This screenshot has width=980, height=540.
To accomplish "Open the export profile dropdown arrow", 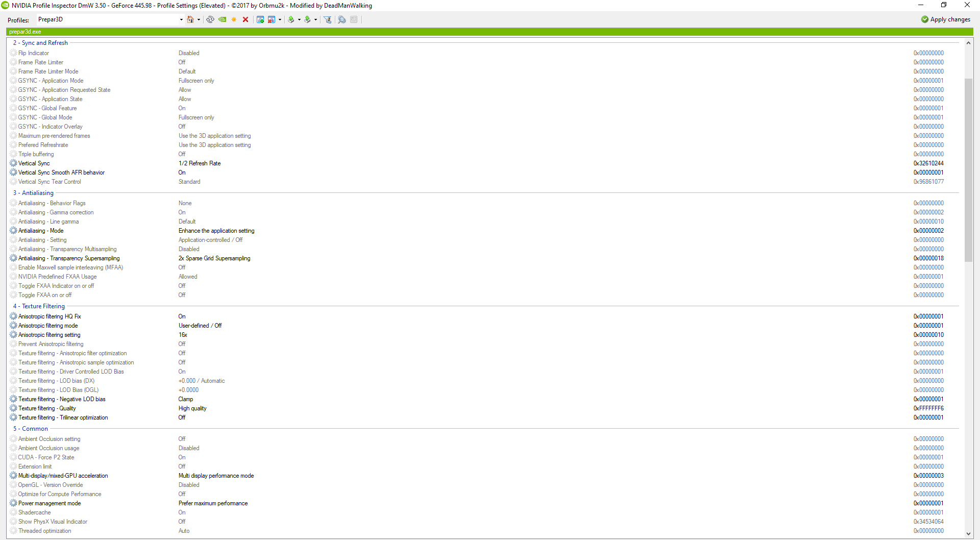I will tap(299, 20).
